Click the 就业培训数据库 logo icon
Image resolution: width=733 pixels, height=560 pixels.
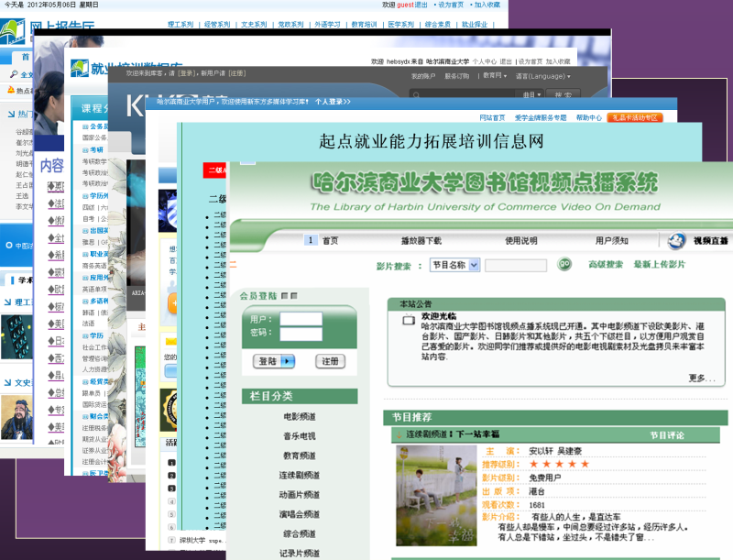coord(80,69)
